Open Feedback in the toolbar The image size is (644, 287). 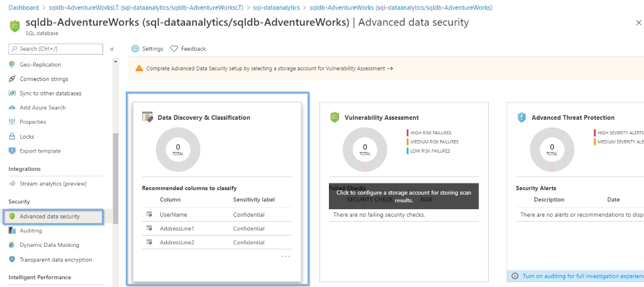pos(187,48)
